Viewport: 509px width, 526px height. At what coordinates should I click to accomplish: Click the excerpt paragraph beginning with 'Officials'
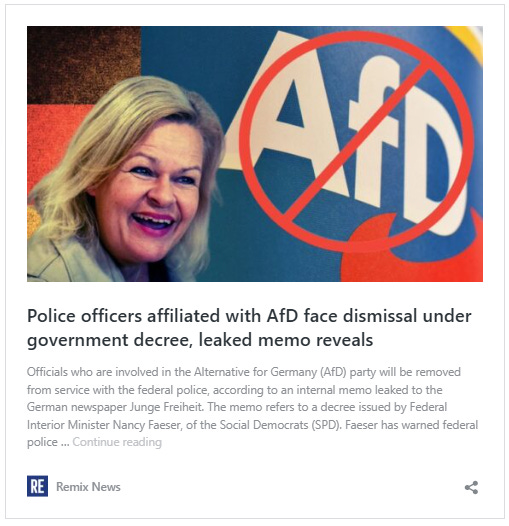coord(252,407)
